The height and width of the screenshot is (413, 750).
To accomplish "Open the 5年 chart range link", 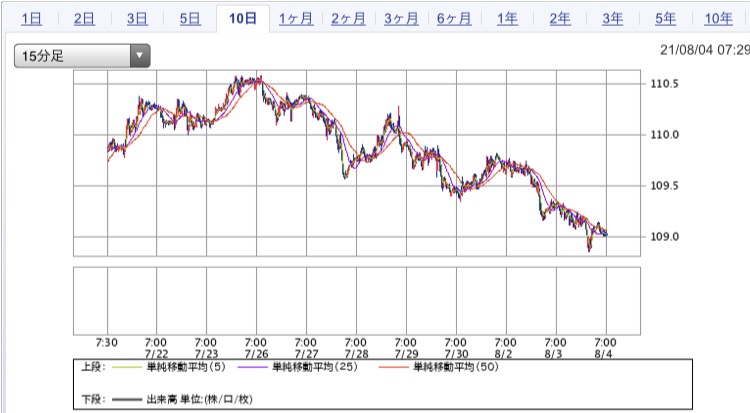I will pos(665,19).
